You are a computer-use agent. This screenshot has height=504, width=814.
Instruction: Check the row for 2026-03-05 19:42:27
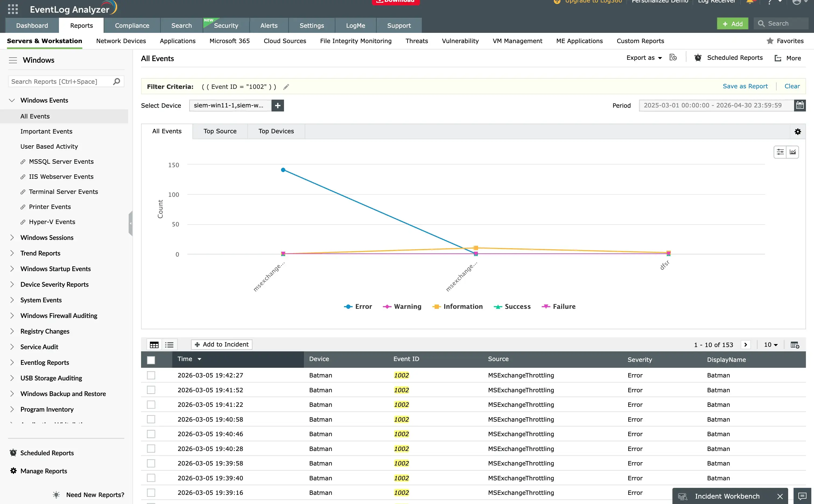(151, 375)
